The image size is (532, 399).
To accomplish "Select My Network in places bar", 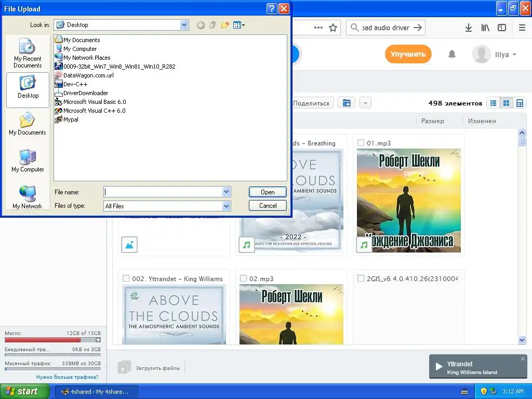I will (x=28, y=197).
